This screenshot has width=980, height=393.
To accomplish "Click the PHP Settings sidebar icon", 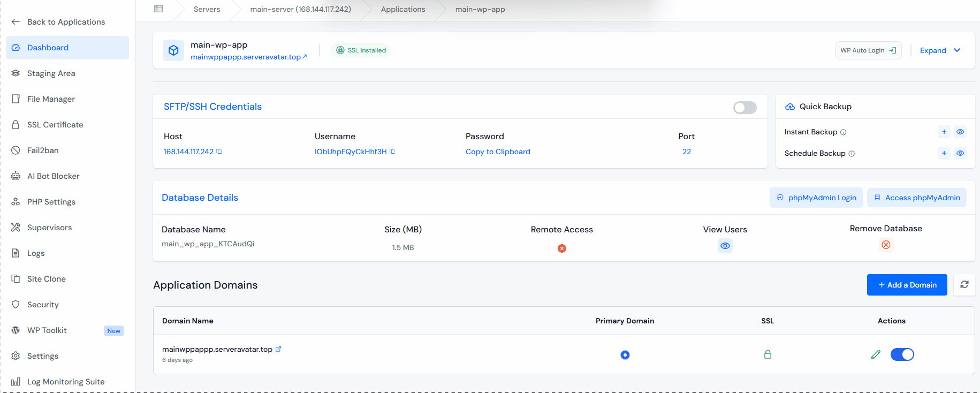I will click(x=16, y=202).
